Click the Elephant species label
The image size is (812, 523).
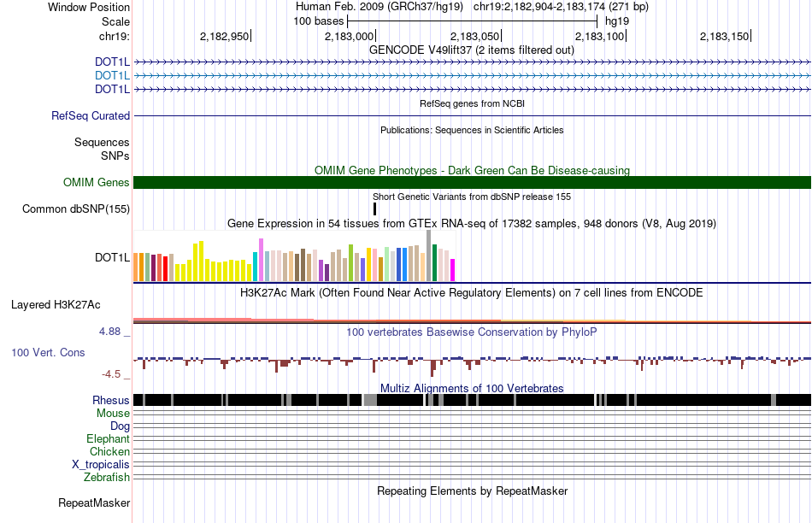[109, 438]
